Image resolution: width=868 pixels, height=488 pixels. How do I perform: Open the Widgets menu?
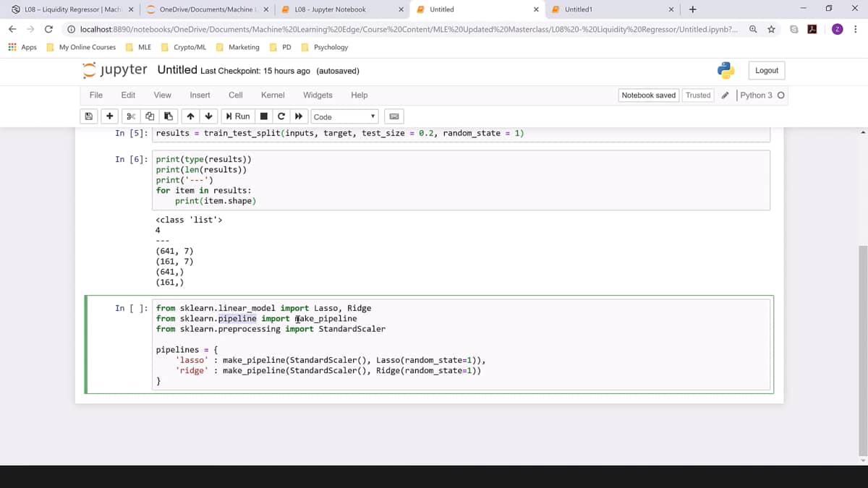(318, 95)
